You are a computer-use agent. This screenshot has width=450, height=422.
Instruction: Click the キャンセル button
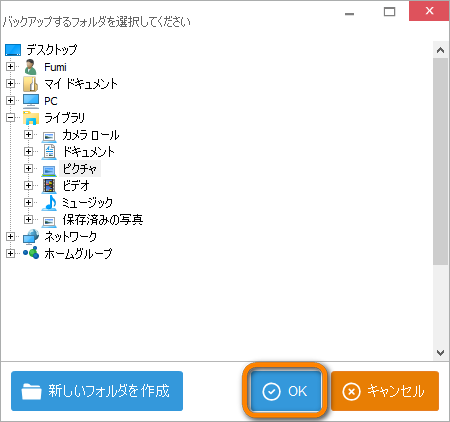[x=385, y=391]
